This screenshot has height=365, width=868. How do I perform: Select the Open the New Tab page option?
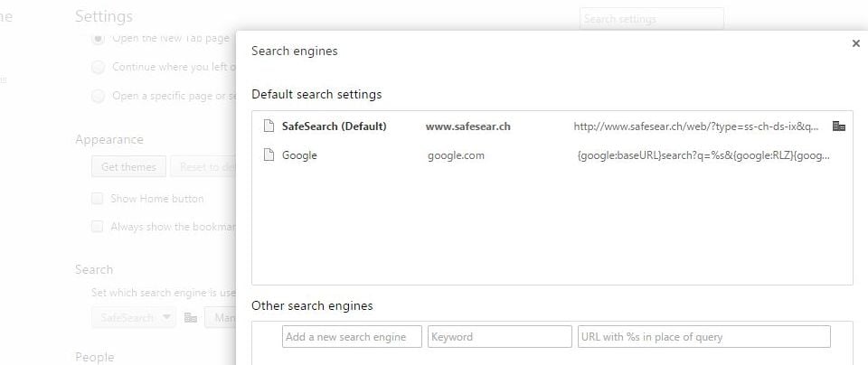point(98,39)
